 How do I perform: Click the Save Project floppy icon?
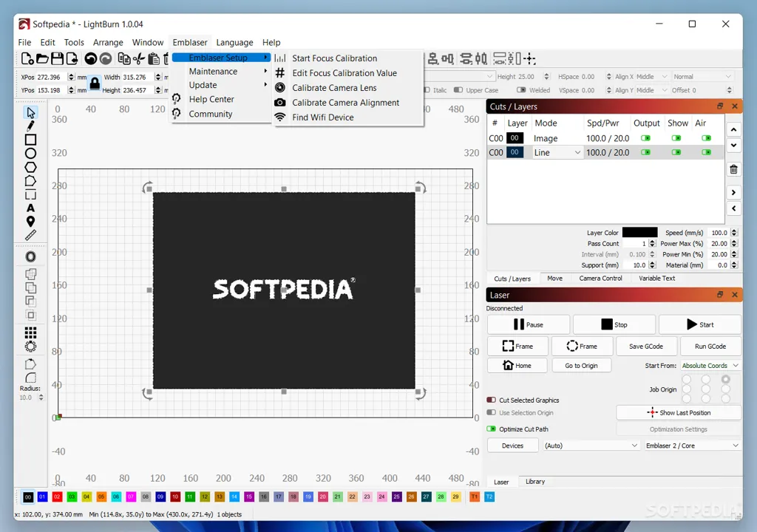[57, 59]
